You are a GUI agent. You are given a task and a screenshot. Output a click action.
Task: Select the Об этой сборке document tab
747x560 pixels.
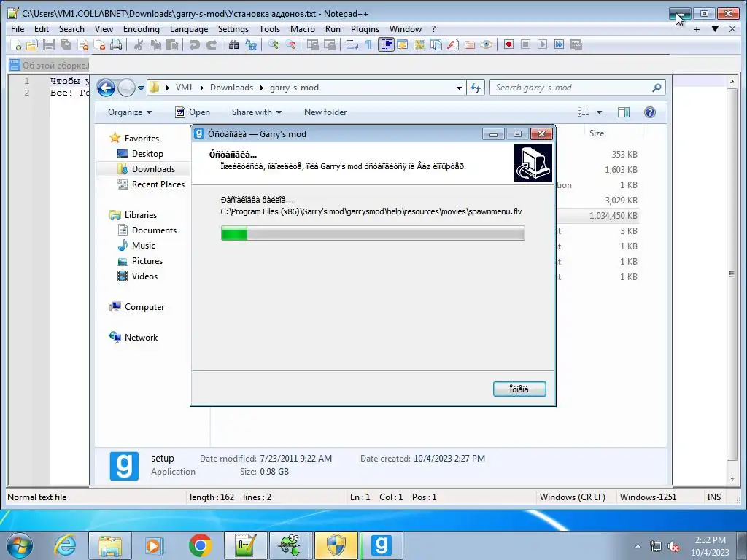[x=49, y=65]
